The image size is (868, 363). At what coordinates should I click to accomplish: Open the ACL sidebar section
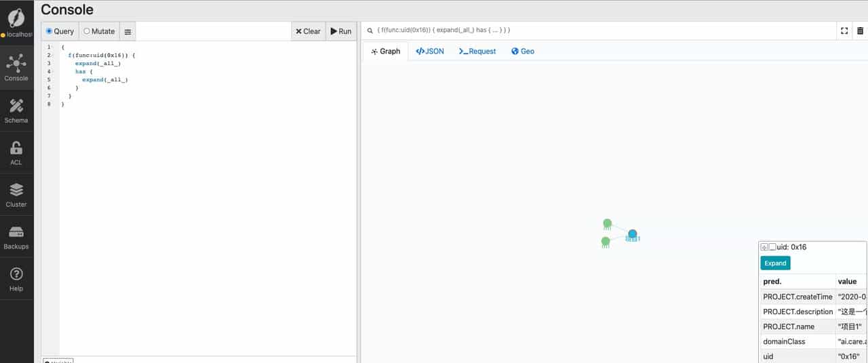[x=16, y=152]
